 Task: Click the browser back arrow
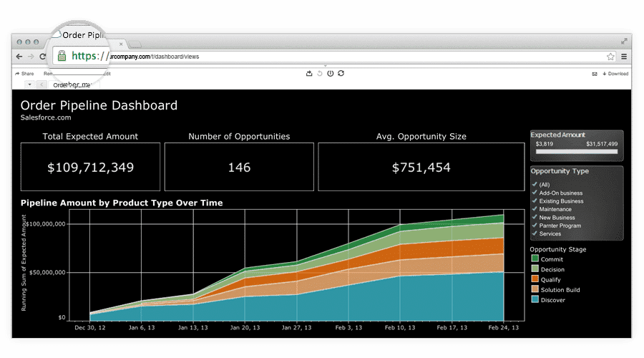point(19,57)
